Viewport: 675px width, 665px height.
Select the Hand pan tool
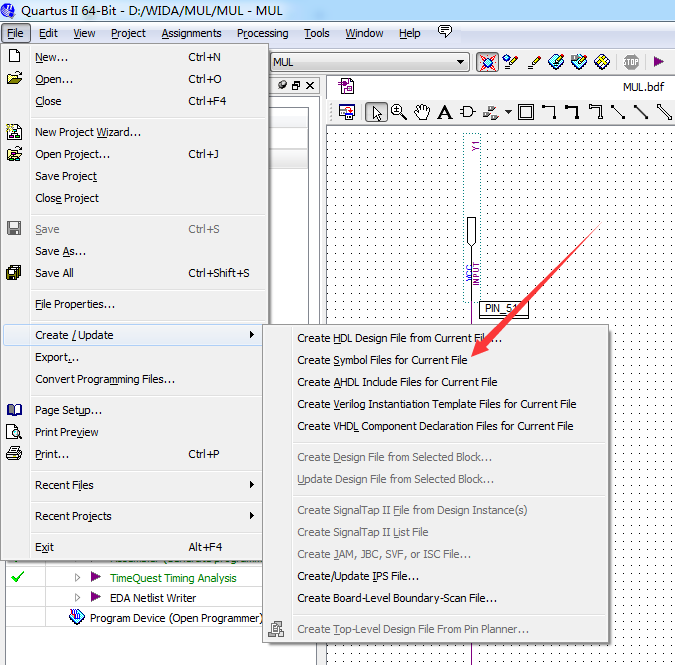pyautogui.click(x=422, y=112)
